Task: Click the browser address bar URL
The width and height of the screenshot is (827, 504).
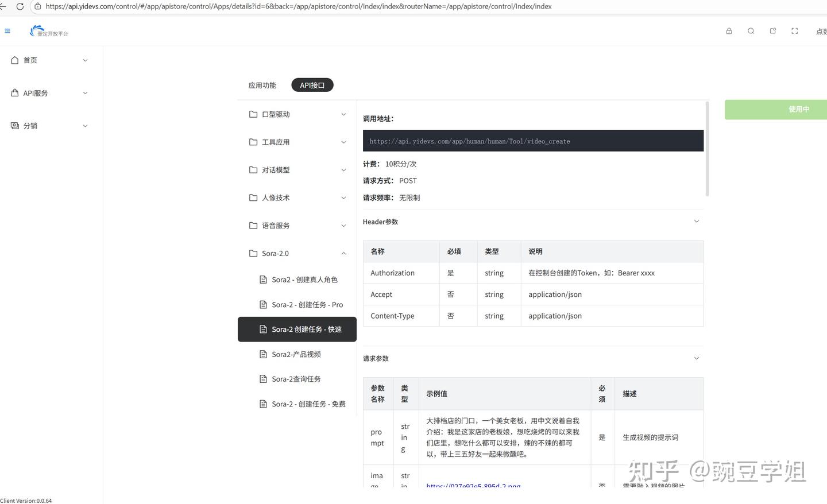Action: point(299,6)
